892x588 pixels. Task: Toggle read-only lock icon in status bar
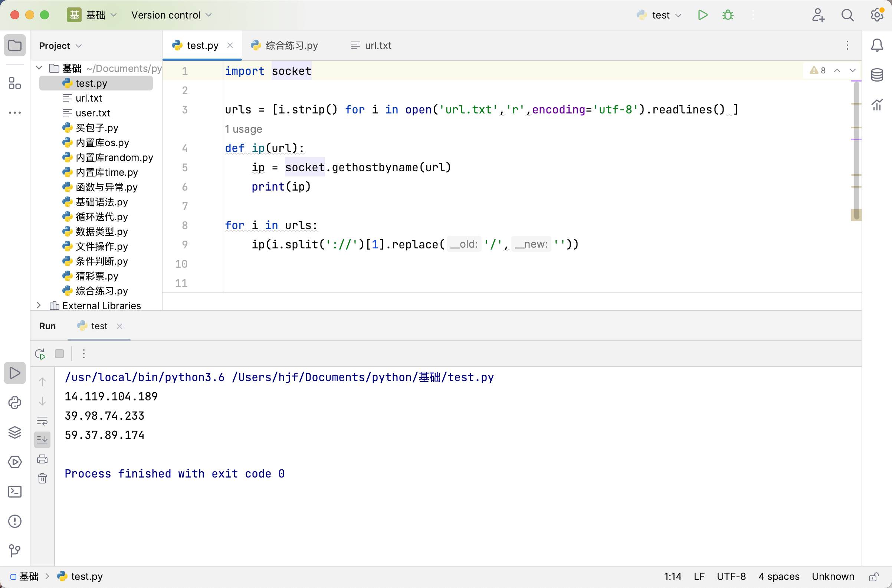873,577
